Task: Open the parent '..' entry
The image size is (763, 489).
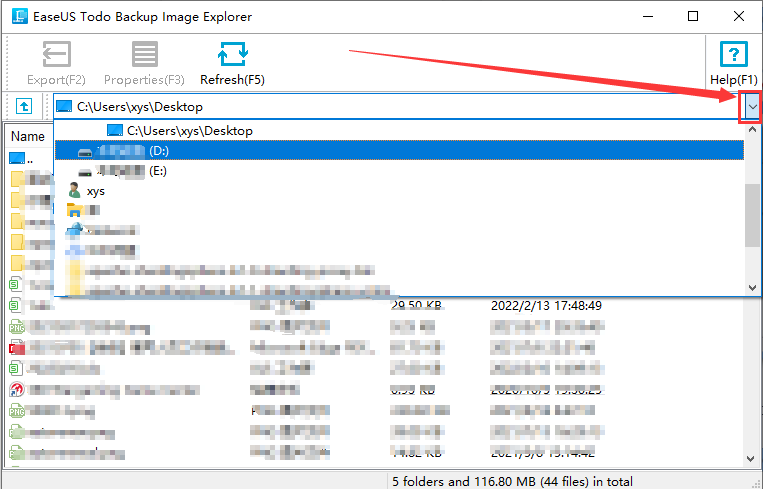Action: click(21, 159)
